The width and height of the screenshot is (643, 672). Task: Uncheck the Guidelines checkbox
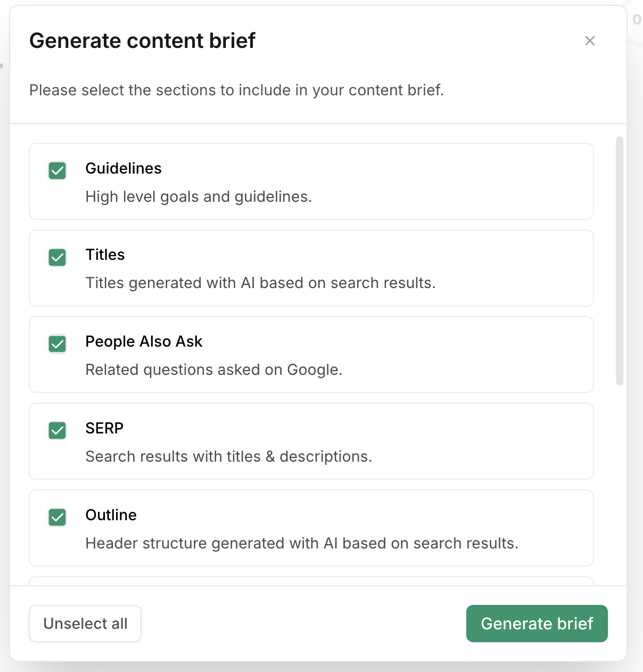tap(57, 171)
